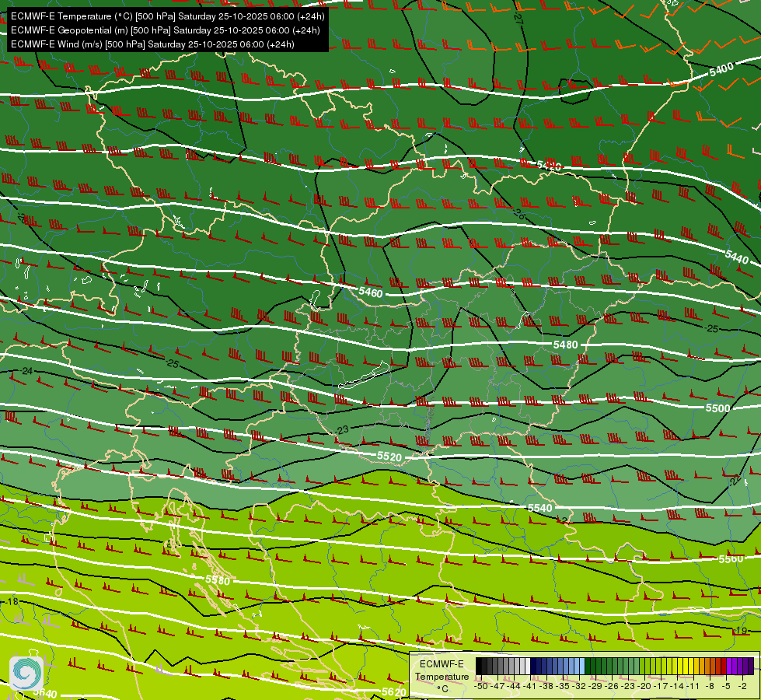The image size is (761, 700).
Task: Click the -23 isotherm label on the map
Action: tap(342, 430)
